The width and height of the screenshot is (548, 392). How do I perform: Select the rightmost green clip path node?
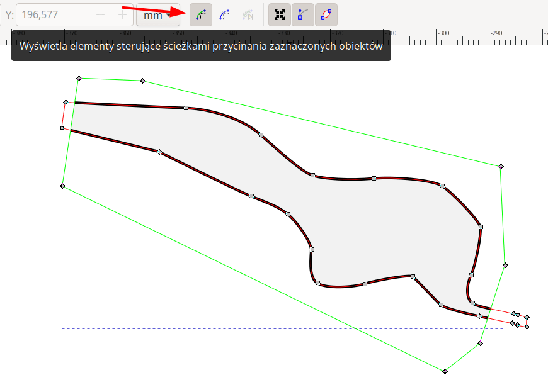click(x=505, y=265)
